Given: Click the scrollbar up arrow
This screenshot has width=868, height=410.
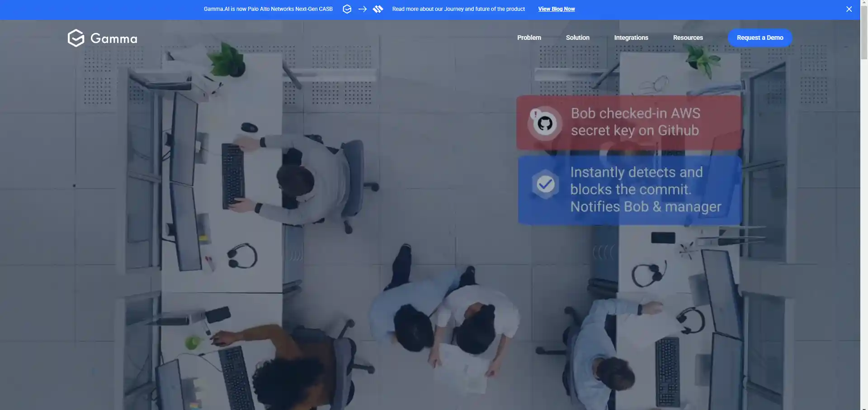Looking at the screenshot, I should coord(864,3).
